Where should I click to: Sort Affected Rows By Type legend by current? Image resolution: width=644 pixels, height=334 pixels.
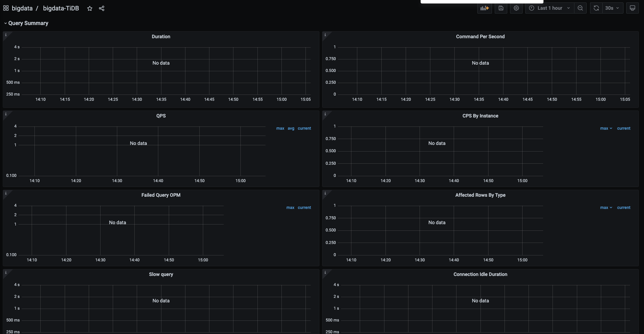point(623,207)
